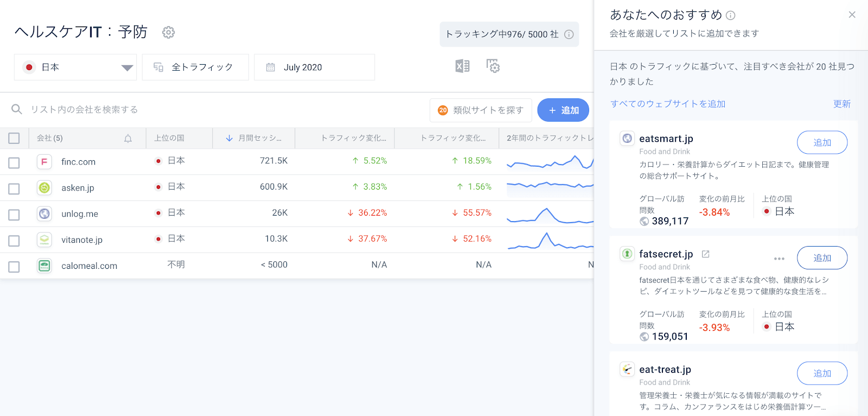Click eat-treat.jp site icon
The width and height of the screenshot is (868, 416).
(627, 369)
